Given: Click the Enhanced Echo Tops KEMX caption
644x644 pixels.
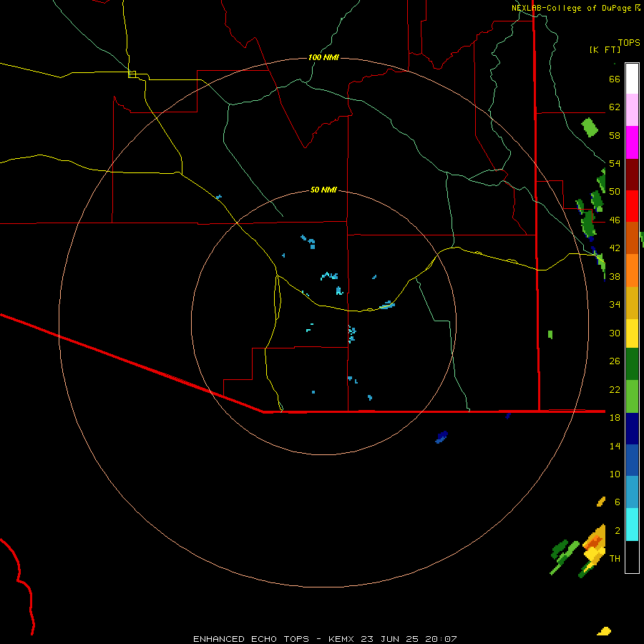Looking at the screenshot, I should point(325,639).
